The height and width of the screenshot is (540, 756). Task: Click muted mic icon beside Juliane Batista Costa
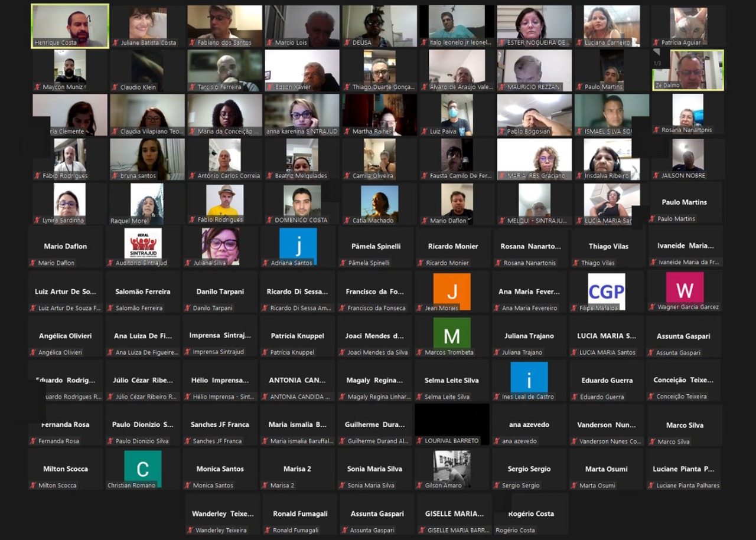click(x=115, y=43)
